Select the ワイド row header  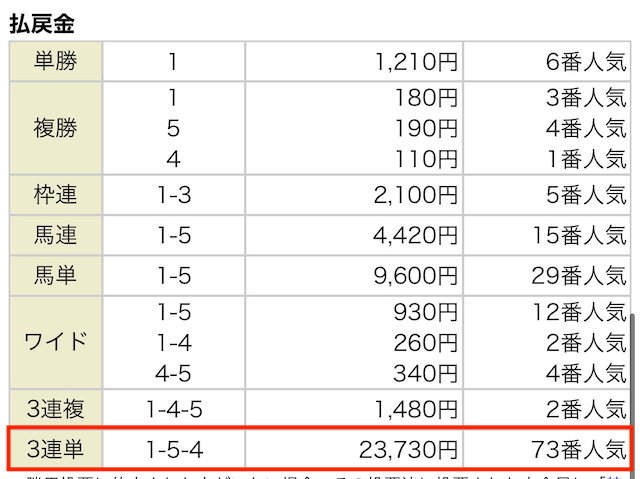click(54, 342)
